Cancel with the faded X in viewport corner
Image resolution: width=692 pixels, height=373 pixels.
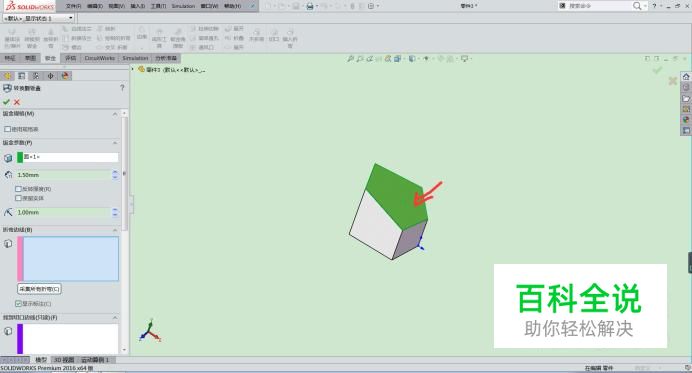pos(673,81)
